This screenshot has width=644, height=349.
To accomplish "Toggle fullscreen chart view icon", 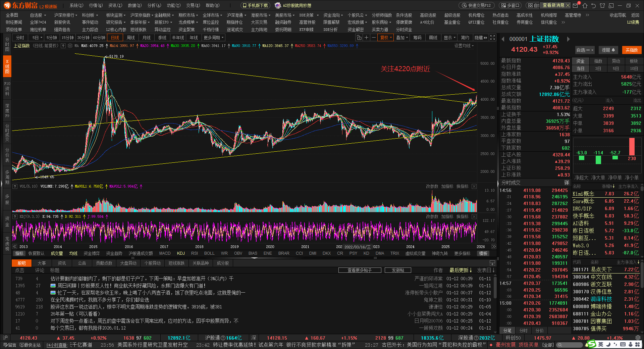I will [492, 38].
